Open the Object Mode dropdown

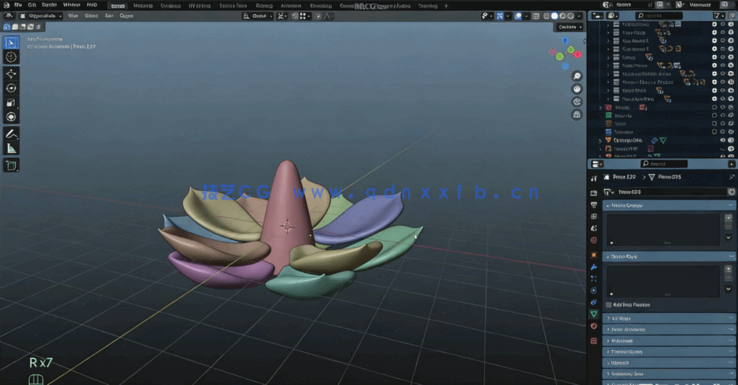click(x=41, y=16)
